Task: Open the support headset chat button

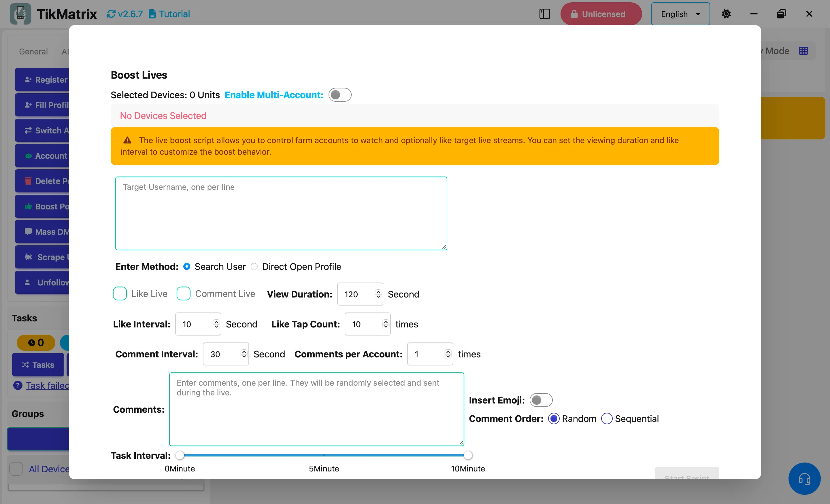Action: 804,478
